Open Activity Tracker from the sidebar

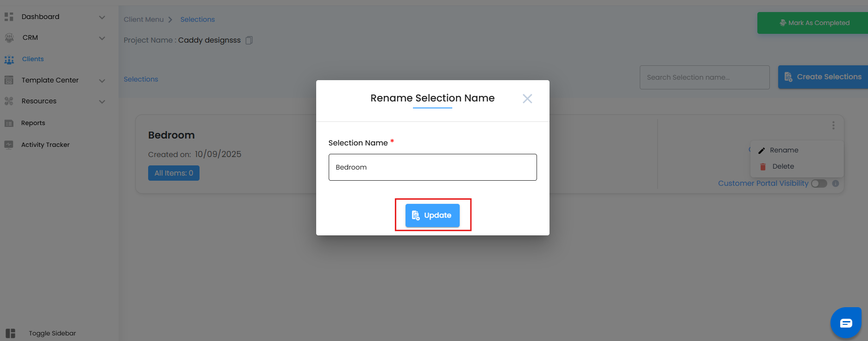(x=45, y=145)
